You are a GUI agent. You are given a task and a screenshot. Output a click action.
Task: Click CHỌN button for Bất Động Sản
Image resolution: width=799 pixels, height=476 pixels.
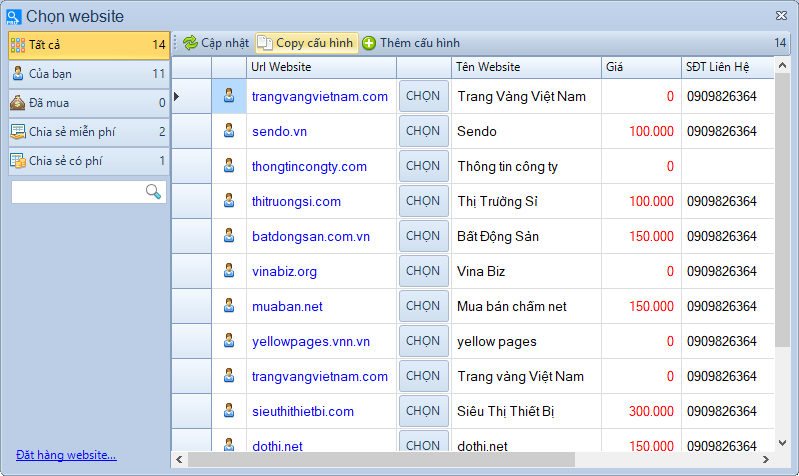[423, 236]
